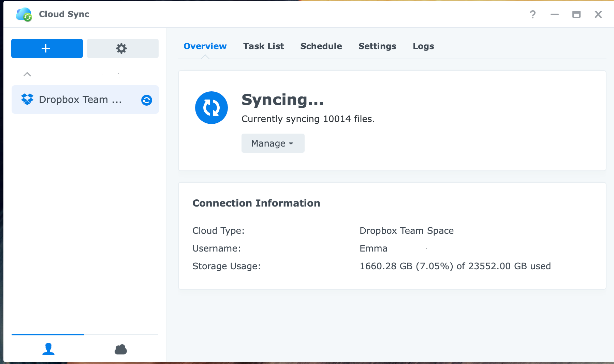
Task: Close the Cloud Sync window
Action: 598,14
